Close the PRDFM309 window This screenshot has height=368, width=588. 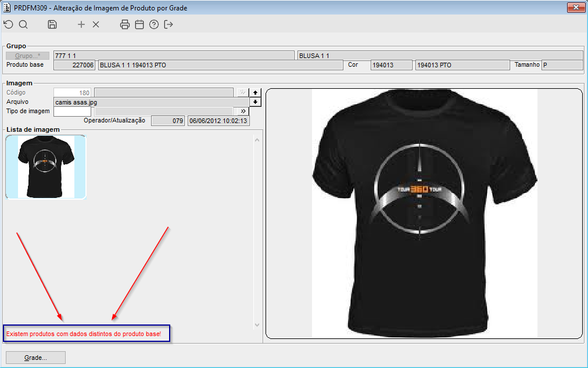tap(576, 8)
